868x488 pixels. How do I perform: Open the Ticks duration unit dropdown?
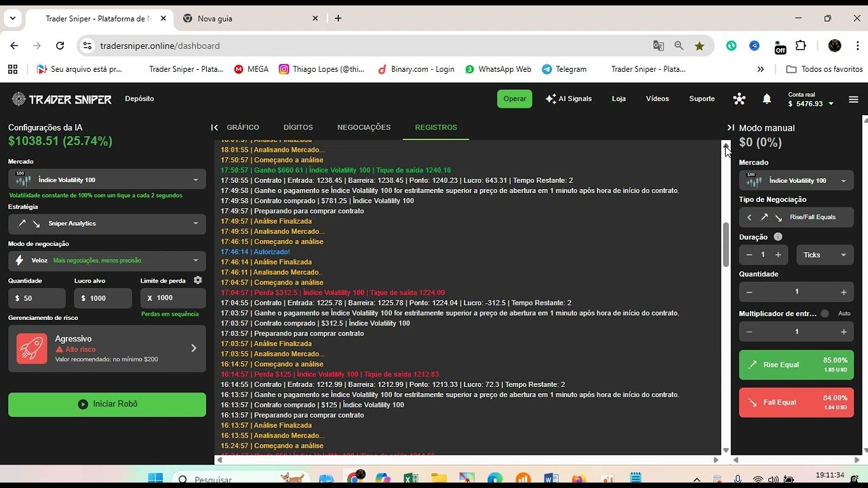(825, 255)
